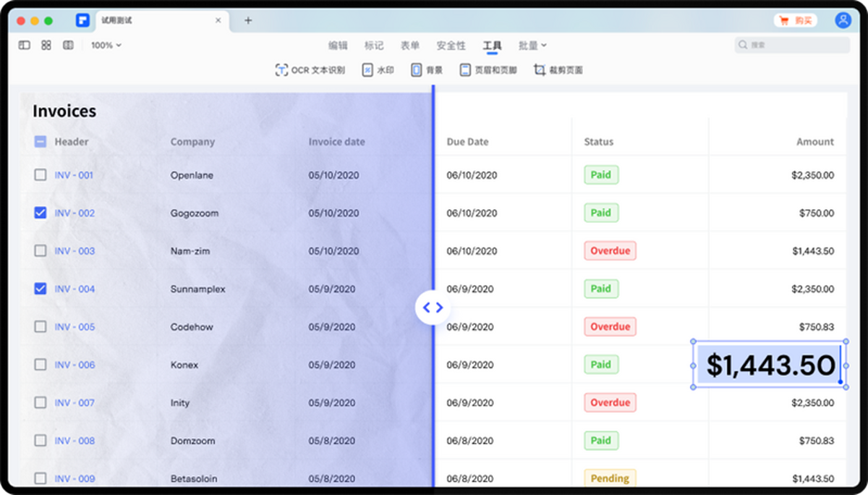Toggle the sidebar panel icon

(x=25, y=45)
